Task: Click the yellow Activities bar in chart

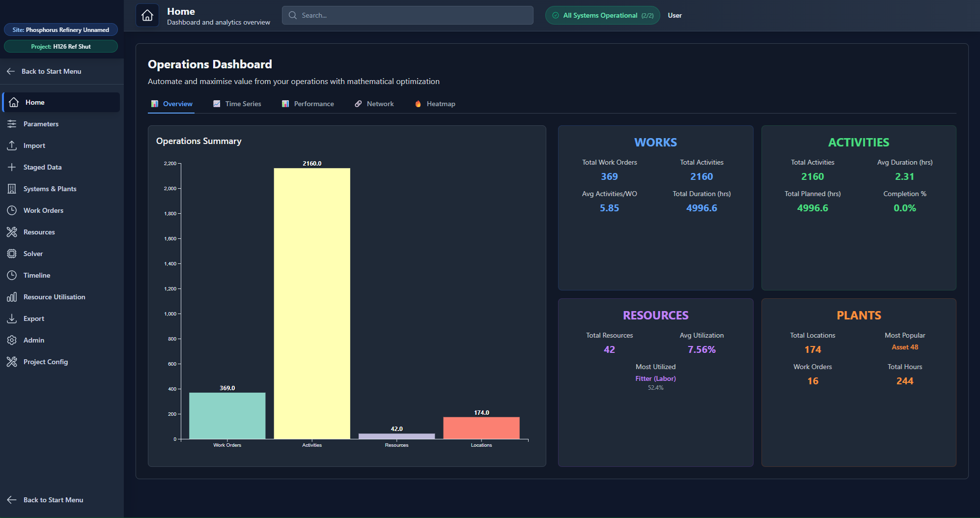Action: point(312,303)
